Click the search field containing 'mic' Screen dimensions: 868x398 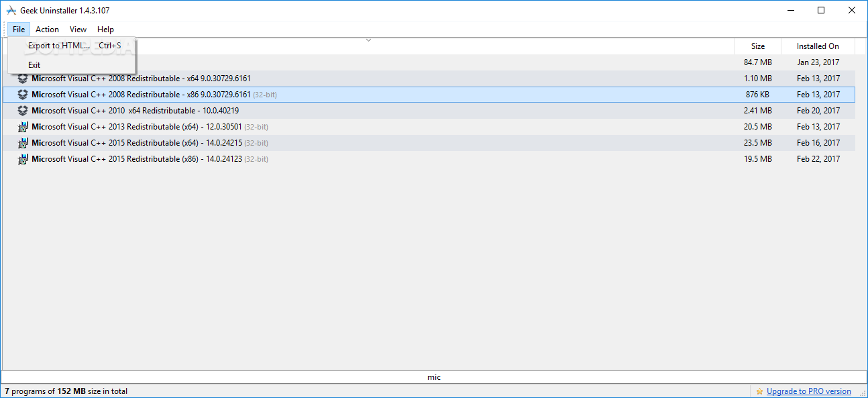click(x=434, y=377)
